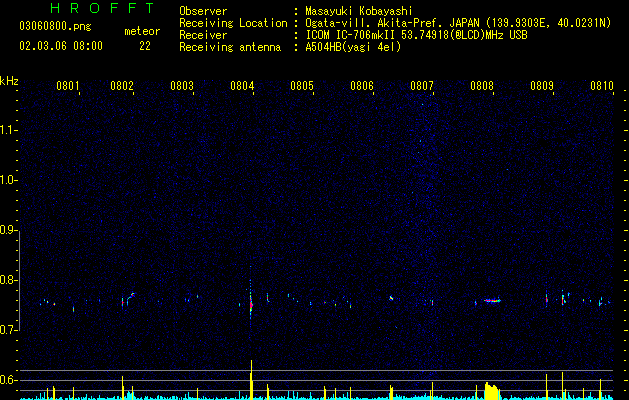Click the 0.8 kHz axis label

click(x=8, y=280)
